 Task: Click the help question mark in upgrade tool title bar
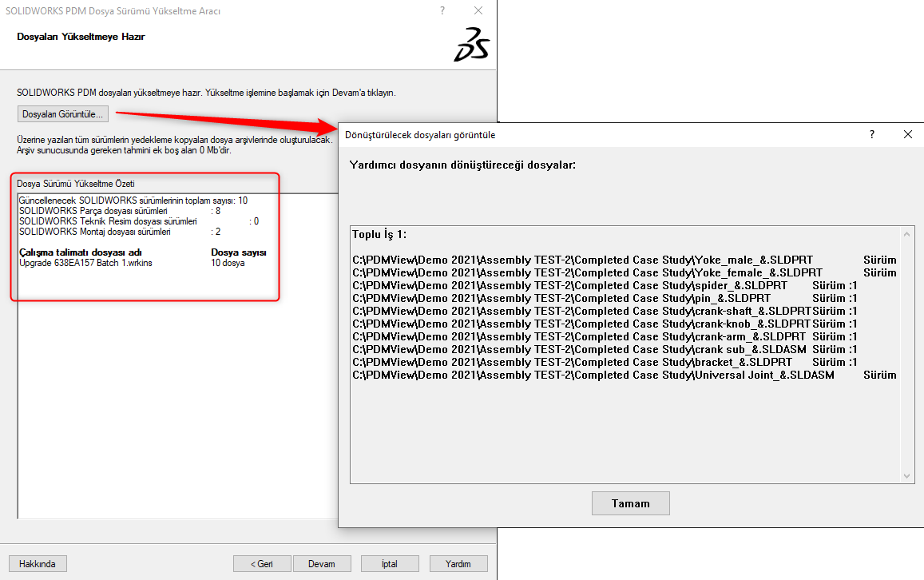coord(442,10)
